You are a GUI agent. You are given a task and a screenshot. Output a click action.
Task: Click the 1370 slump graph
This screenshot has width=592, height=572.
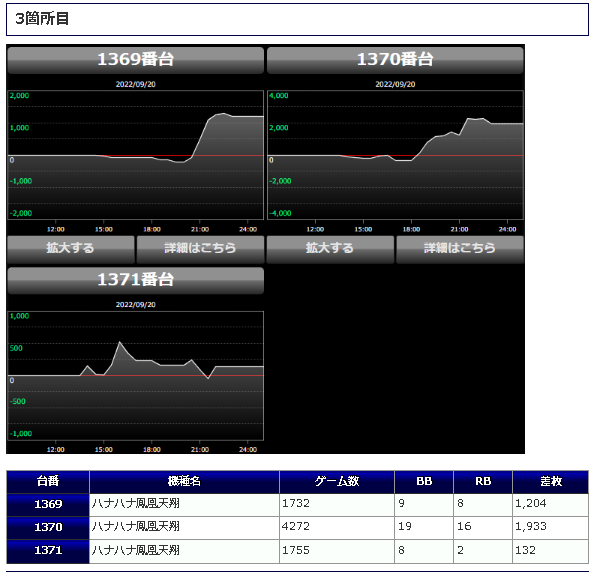click(x=395, y=155)
